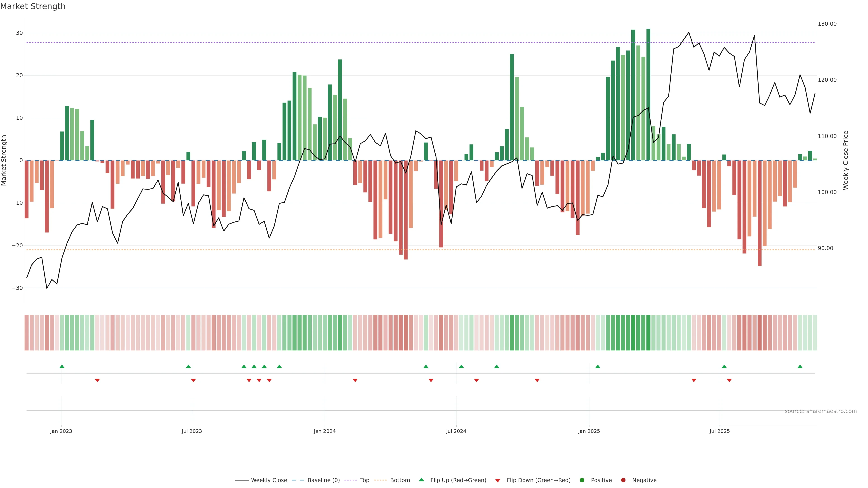Click the Market Strength chart title
Viewport: 868px width, 488px height.
[x=33, y=6]
